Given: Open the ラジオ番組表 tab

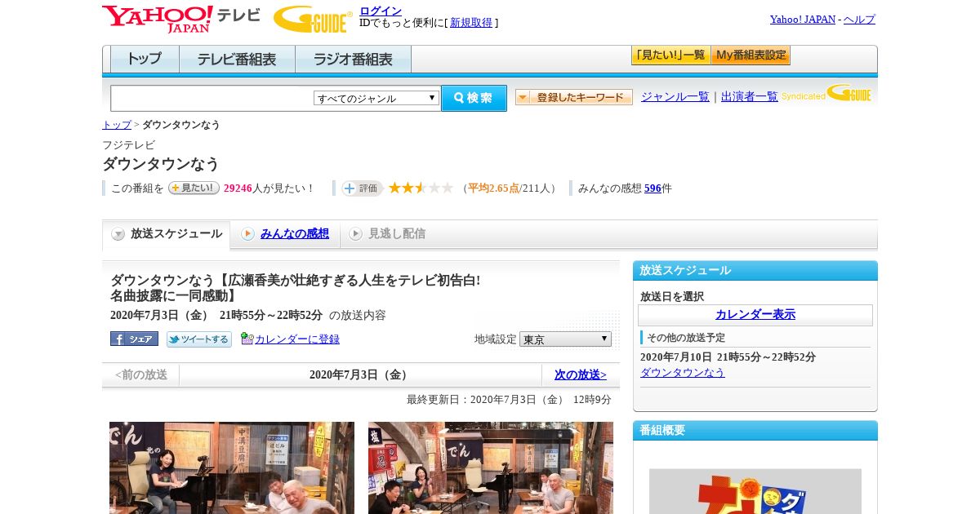Looking at the screenshot, I should coord(353,60).
